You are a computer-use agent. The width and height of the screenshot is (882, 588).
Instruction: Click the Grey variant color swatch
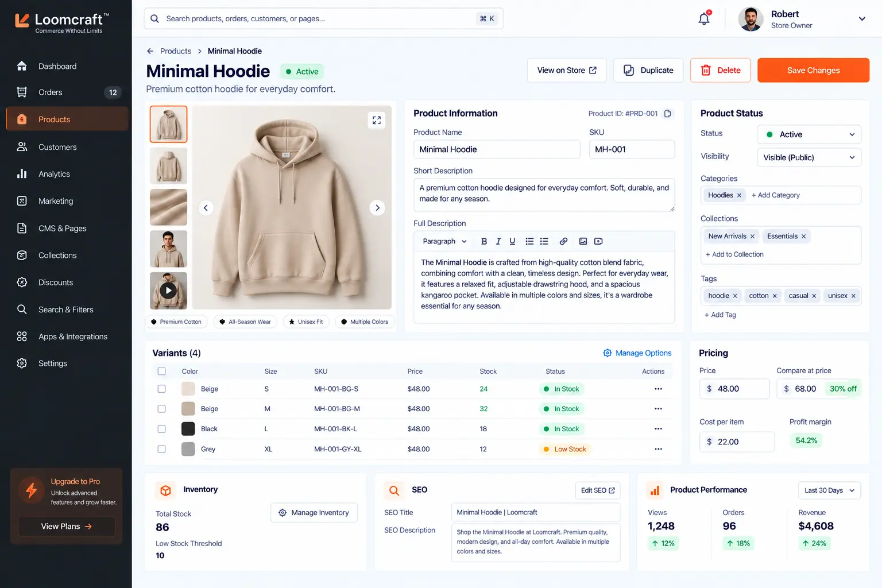(x=188, y=449)
